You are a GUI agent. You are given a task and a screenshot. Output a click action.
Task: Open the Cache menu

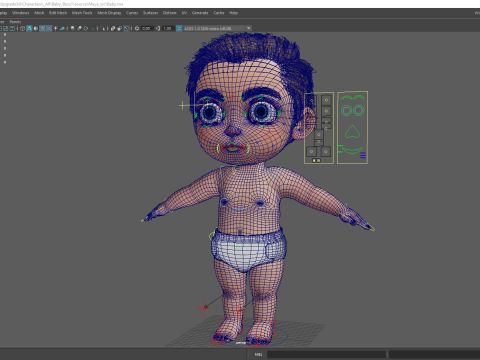pyautogui.click(x=219, y=13)
